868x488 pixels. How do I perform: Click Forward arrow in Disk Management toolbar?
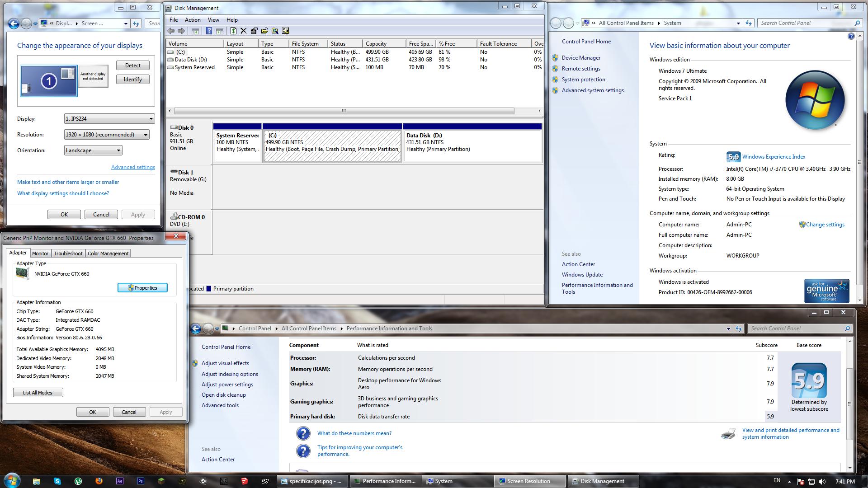click(181, 31)
